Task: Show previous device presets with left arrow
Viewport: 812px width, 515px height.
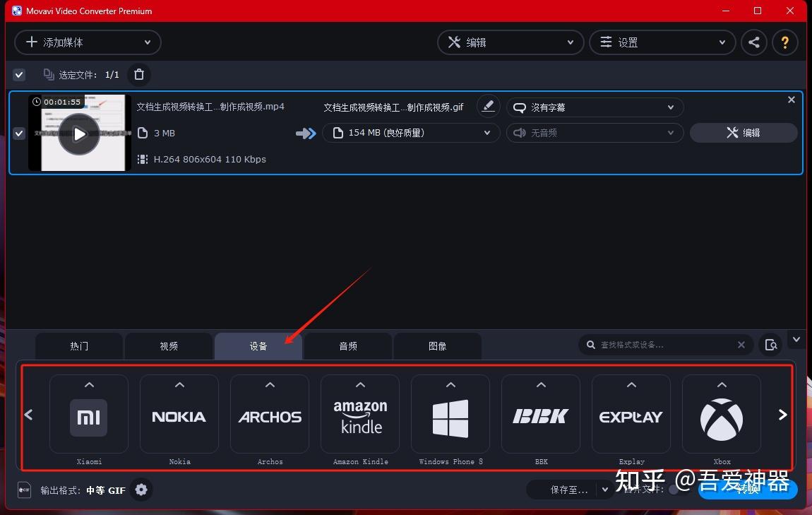Action: point(28,415)
